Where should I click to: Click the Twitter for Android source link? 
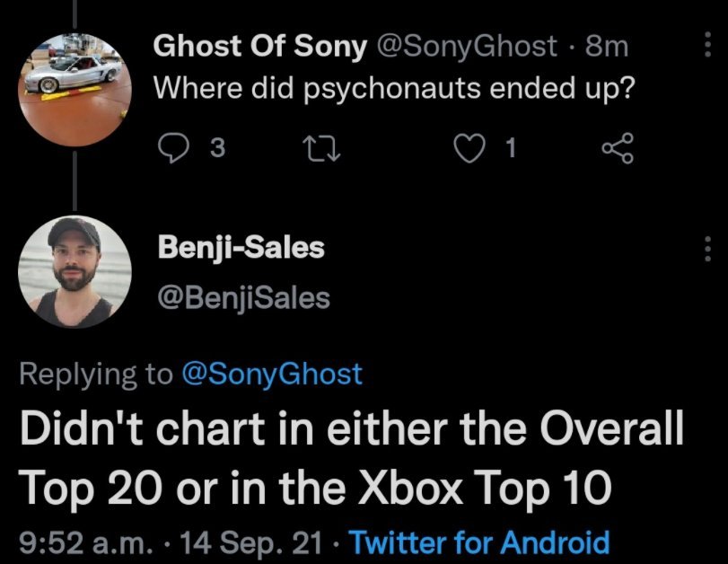point(478,542)
